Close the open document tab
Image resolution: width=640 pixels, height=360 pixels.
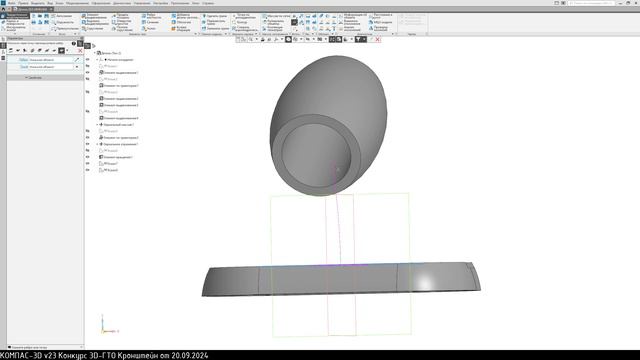[51, 9]
